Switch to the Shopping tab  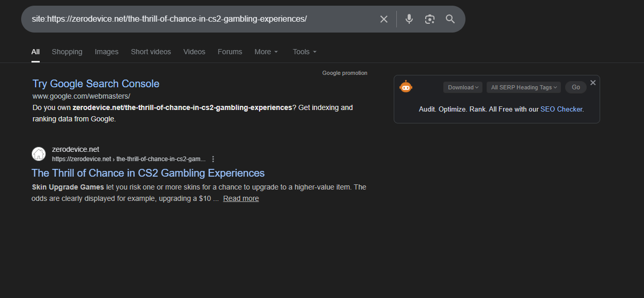[x=67, y=52]
